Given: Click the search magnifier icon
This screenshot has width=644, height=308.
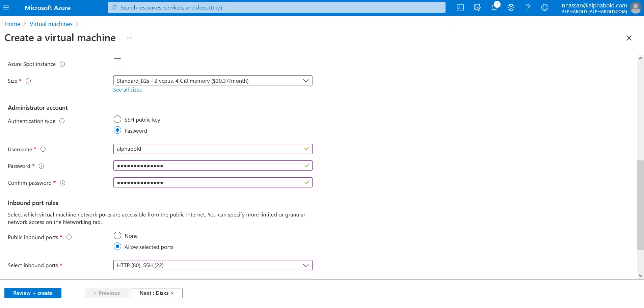Looking at the screenshot, I should click(114, 7).
